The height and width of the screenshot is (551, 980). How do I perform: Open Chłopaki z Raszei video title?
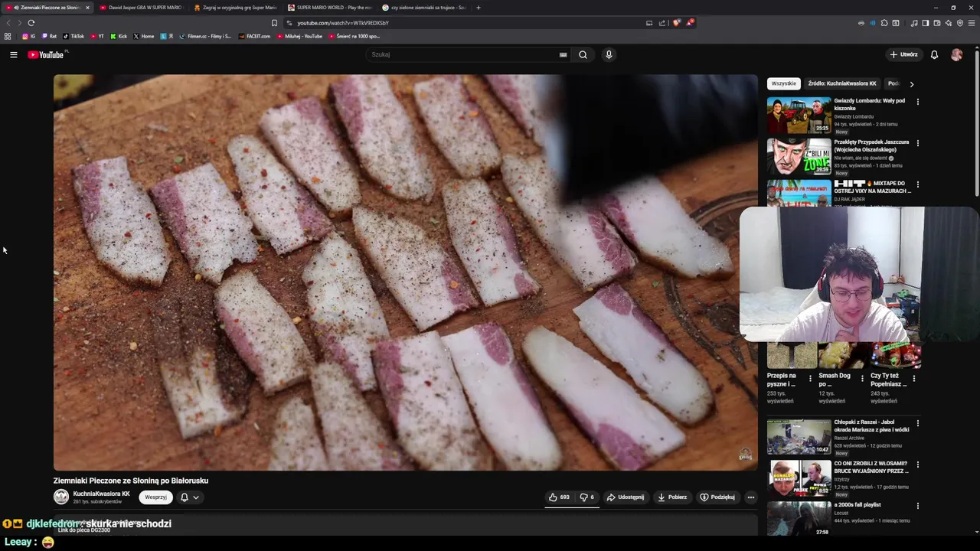[x=871, y=425]
